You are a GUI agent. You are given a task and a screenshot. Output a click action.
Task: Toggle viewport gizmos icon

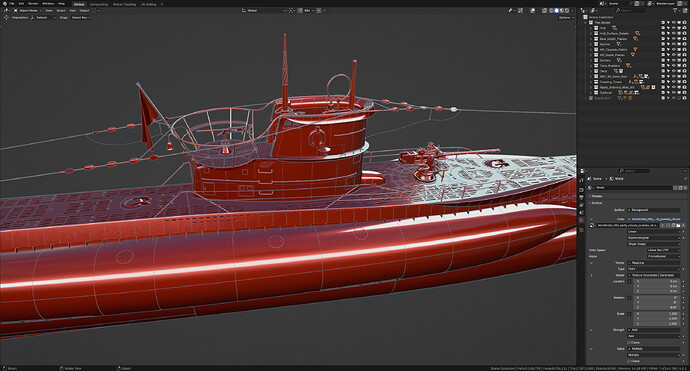tap(520, 11)
